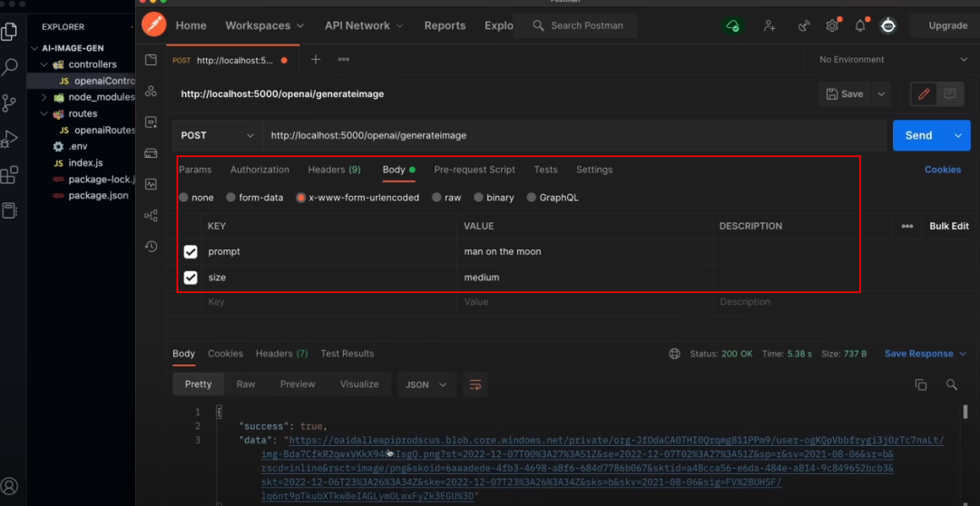The width and height of the screenshot is (980, 506).
Task: Open the Workspaces dropdown menu
Action: (x=264, y=25)
